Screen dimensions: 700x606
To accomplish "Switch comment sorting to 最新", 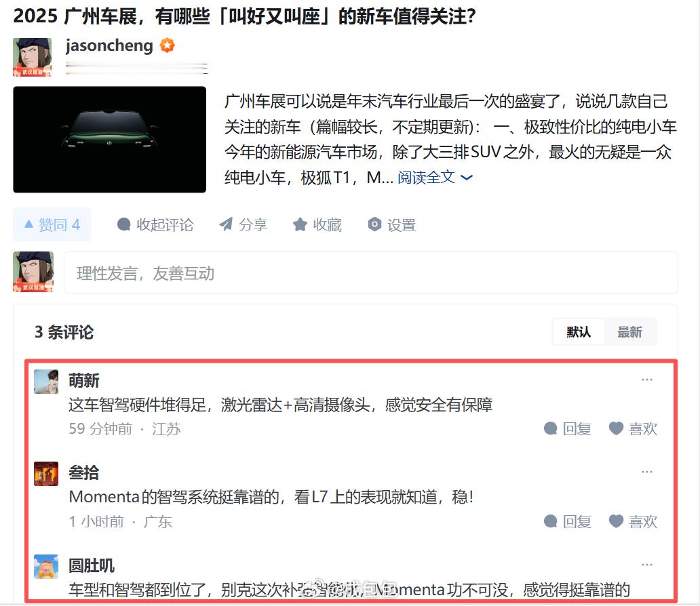I will [x=630, y=331].
